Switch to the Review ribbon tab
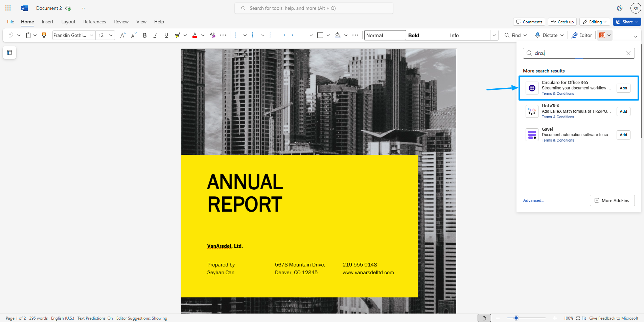This screenshot has width=644, height=322. point(121,22)
